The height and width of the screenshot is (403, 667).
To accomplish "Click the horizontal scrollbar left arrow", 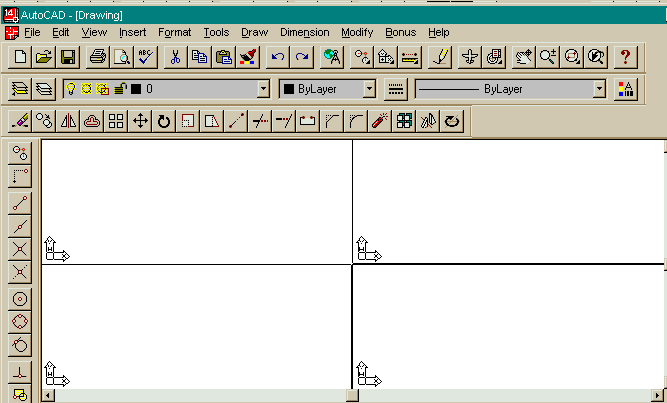I will coord(48,396).
